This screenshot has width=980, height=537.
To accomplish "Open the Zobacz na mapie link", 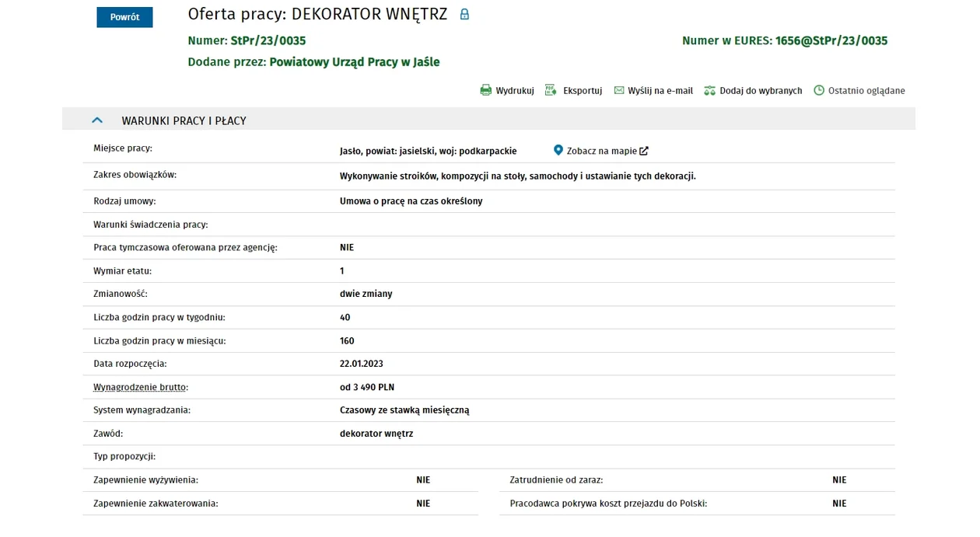I will pos(602,151).
